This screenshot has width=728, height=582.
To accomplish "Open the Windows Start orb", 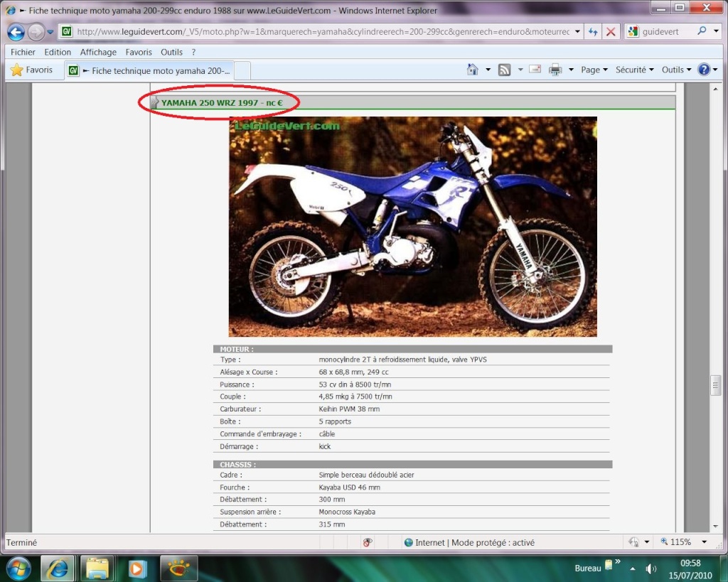I will pyautogui.click(x=19, y=568).
